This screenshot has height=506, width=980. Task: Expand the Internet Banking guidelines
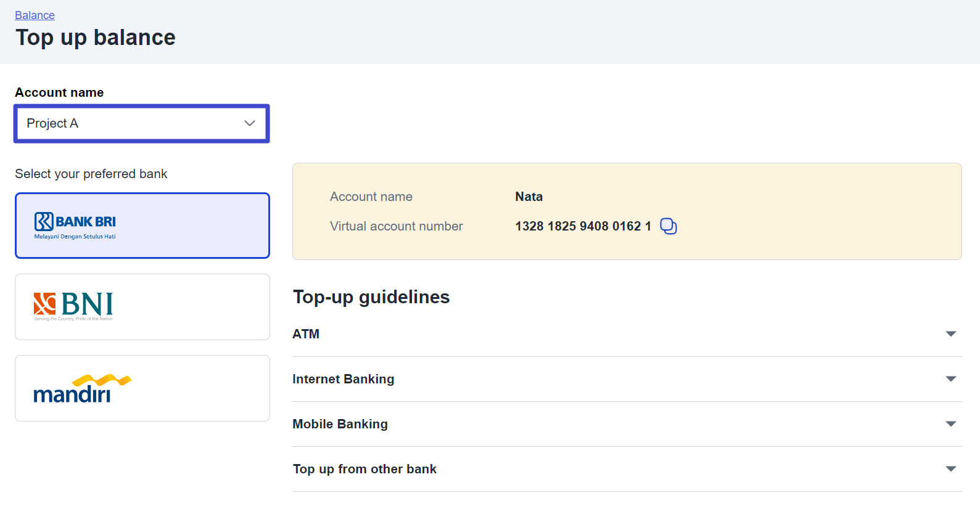[627, 379]
